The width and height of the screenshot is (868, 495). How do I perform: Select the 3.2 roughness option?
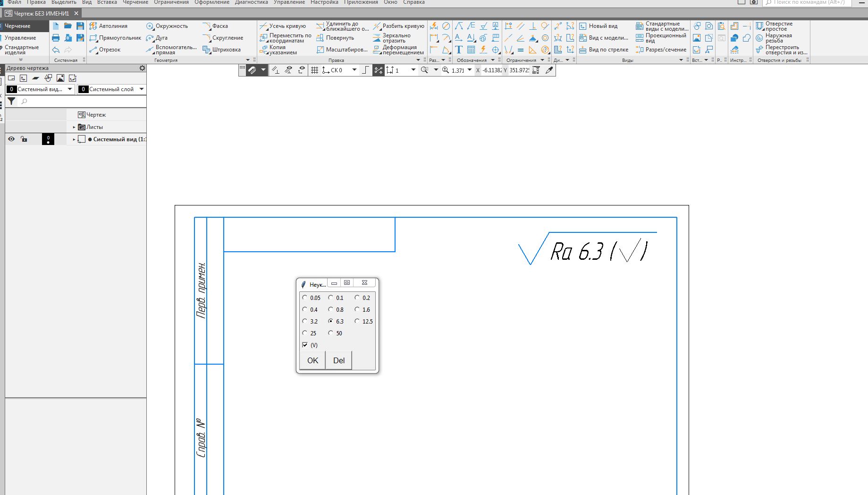(305, 321)
